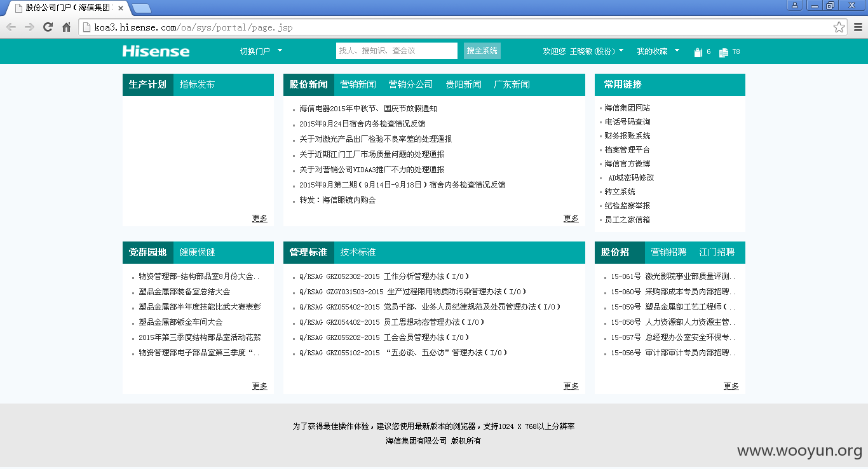Switch to the 贵阳新闻 tab
Viewport: 868px width, 469px height.
coord(463,85)
